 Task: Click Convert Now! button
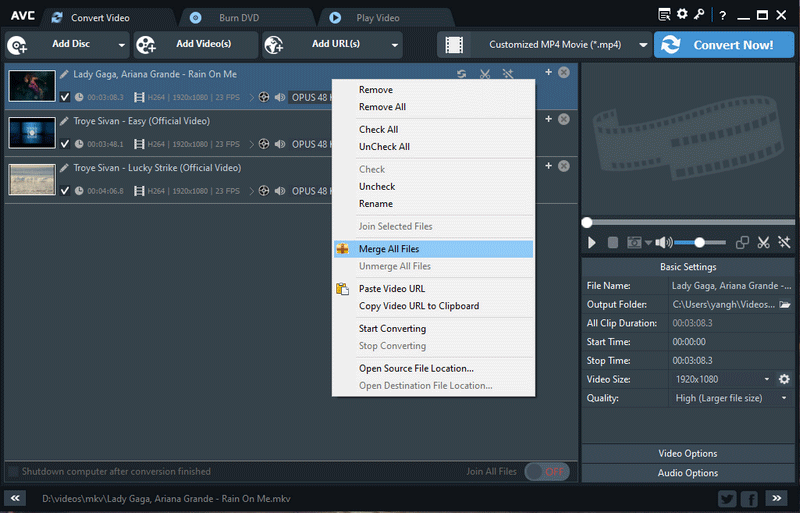tap(724, 45)
